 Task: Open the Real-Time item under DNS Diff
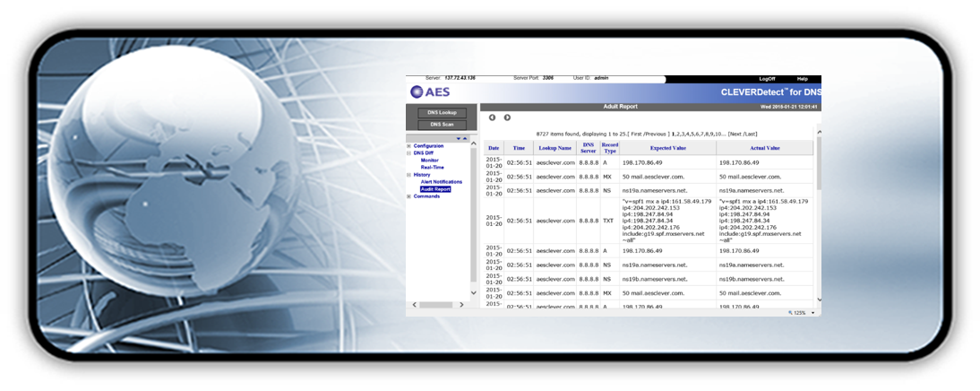(433, 167)
